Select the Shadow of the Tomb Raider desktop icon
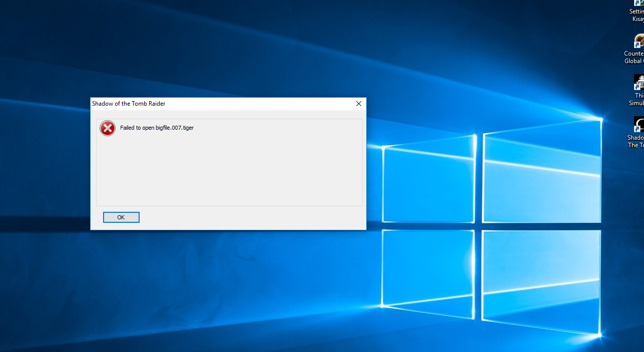This screenshot has width=644, height=352. pos(639,124)
